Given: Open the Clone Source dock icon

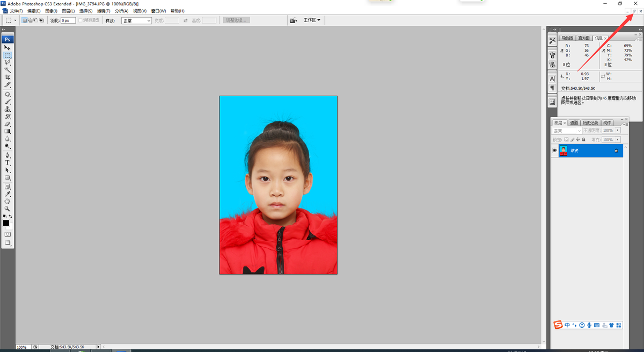Looking at the screenshot, I should (x=552, y=64).
